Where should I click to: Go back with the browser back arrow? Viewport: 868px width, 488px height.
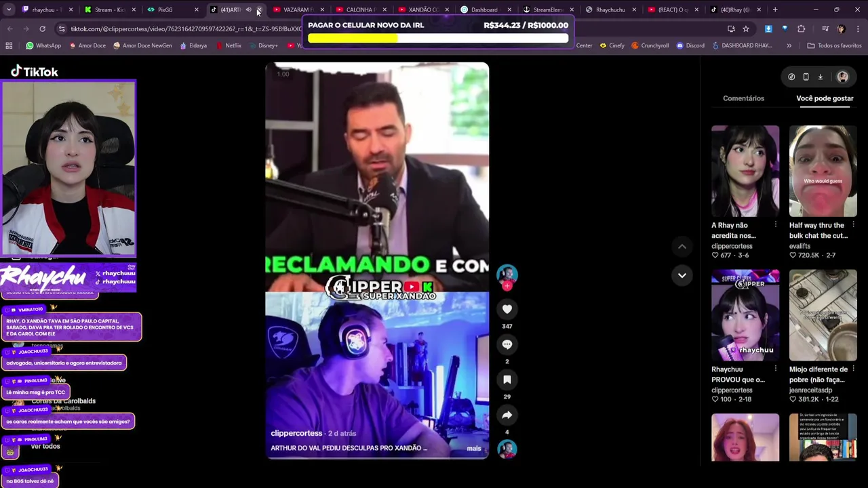click(x=9, y=29)
